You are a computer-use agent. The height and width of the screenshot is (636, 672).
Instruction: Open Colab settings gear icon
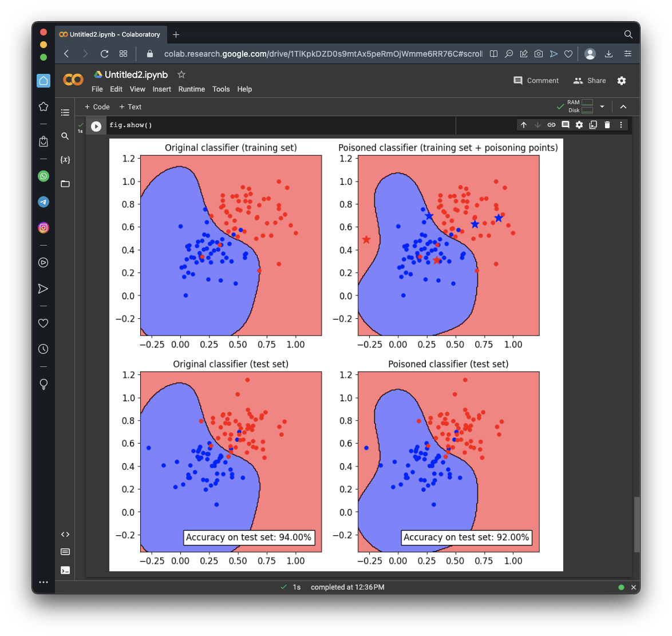622,81
